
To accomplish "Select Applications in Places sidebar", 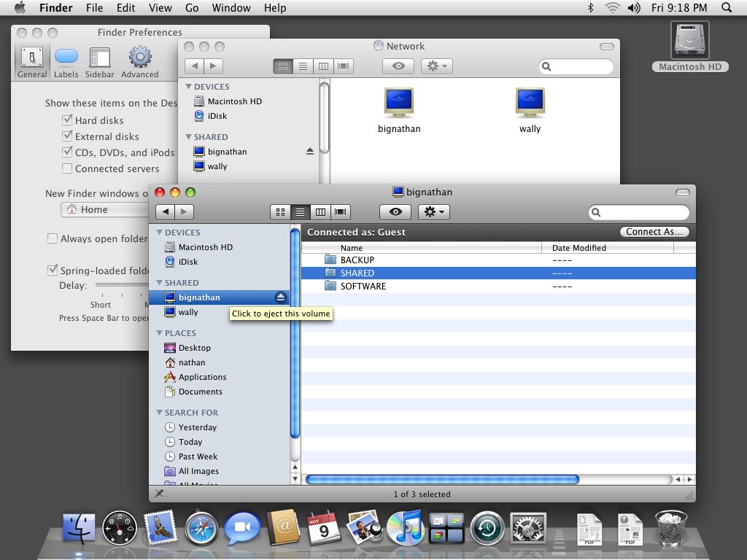I will 202,377.
